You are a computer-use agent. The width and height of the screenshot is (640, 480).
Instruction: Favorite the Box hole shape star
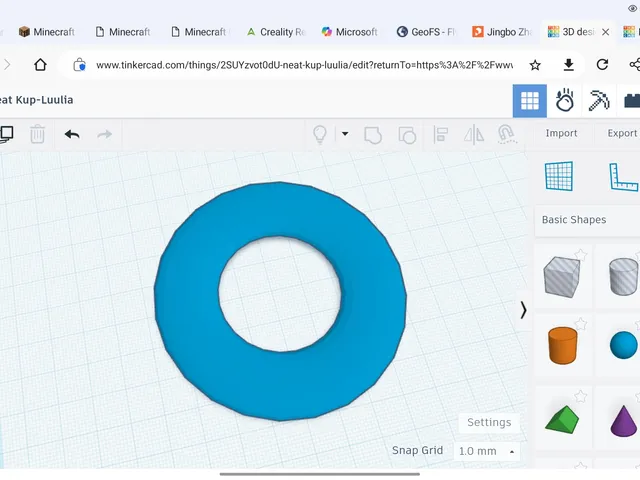click(580, 255)
